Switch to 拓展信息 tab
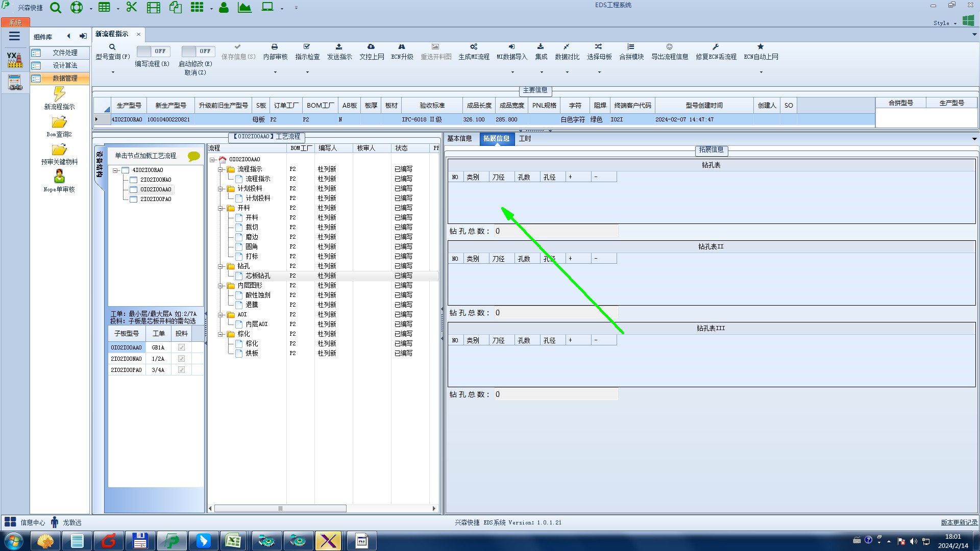Viewport: 980px width, 551px height. [497, 139]
